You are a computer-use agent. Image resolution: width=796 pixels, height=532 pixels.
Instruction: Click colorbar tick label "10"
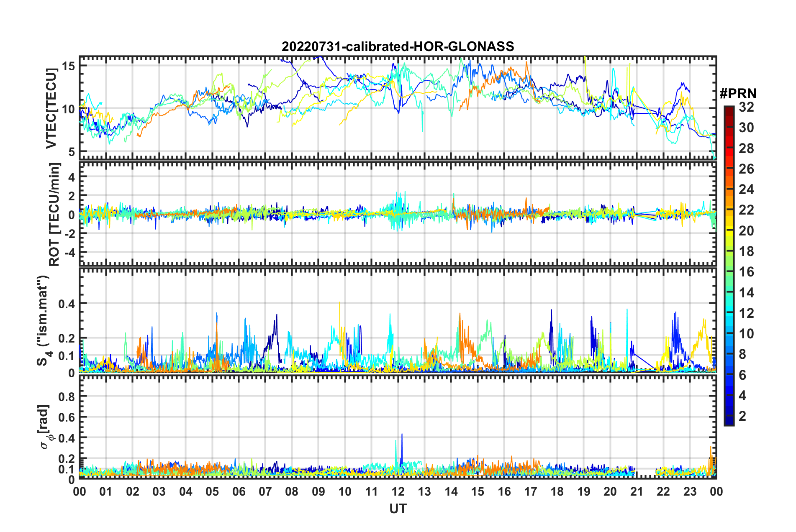pos(746,334)
